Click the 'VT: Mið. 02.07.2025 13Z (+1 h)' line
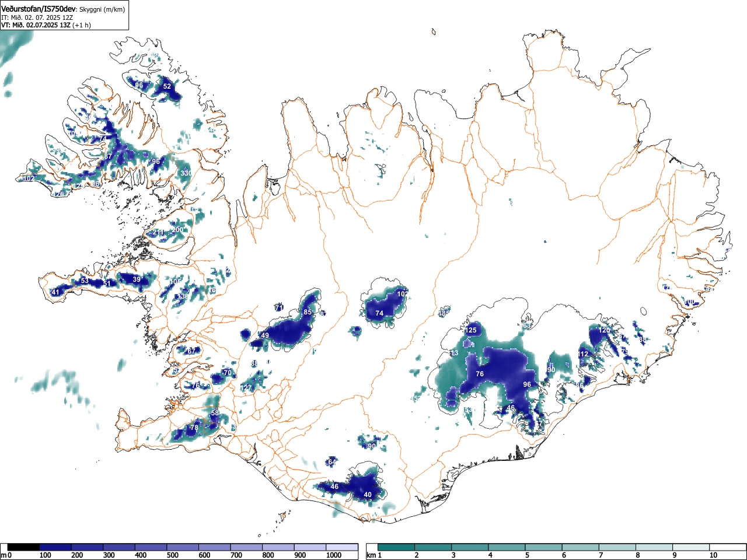 (46, 25)
